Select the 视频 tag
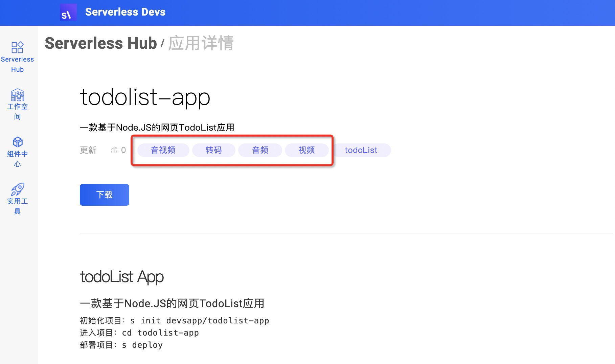Screen dimensions: 615x364 (x=306, y=150)
